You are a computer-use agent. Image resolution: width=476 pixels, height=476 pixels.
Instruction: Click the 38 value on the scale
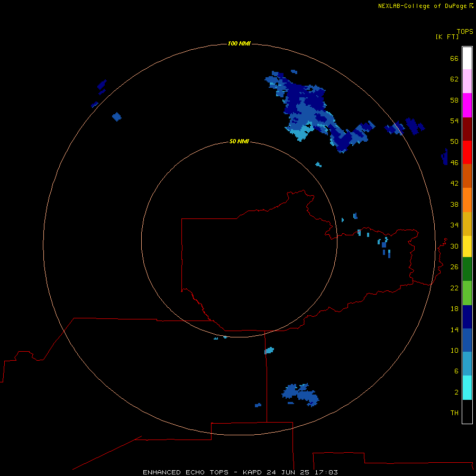pos(454,204)
